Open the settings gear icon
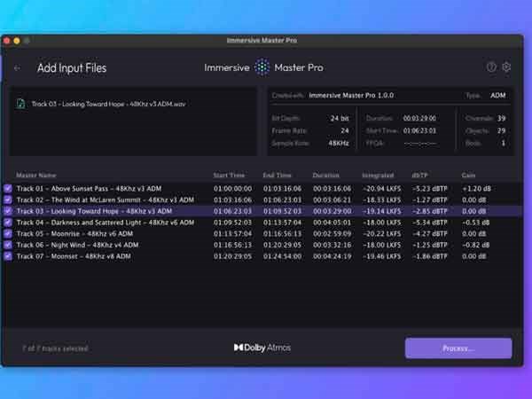Viewport: 532px width, 399px height. coord(506,67)
